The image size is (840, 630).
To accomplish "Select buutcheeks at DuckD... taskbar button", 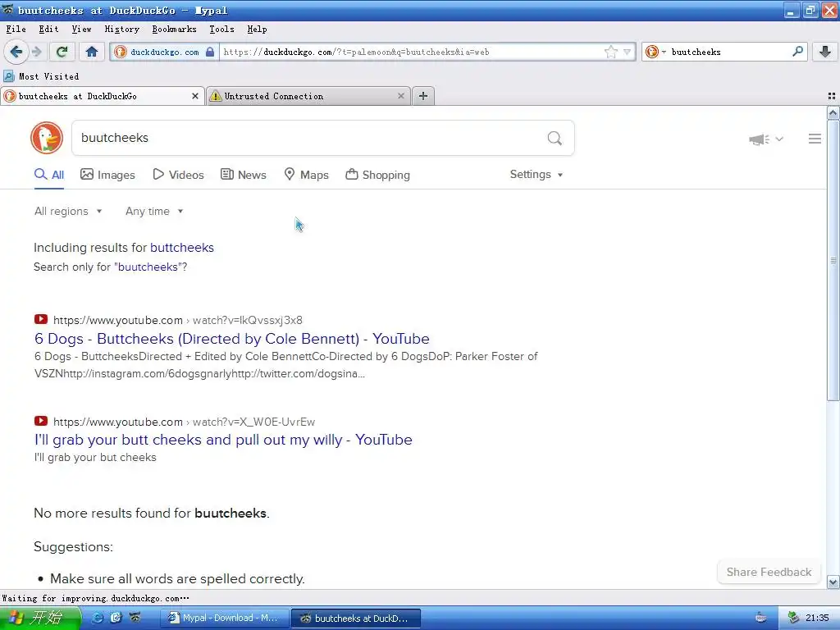I will pyautogui.click(x=356, y=619).
